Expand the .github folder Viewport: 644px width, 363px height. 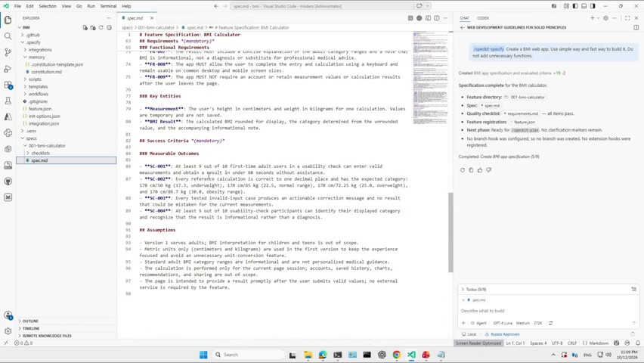(x=33, y=35)
